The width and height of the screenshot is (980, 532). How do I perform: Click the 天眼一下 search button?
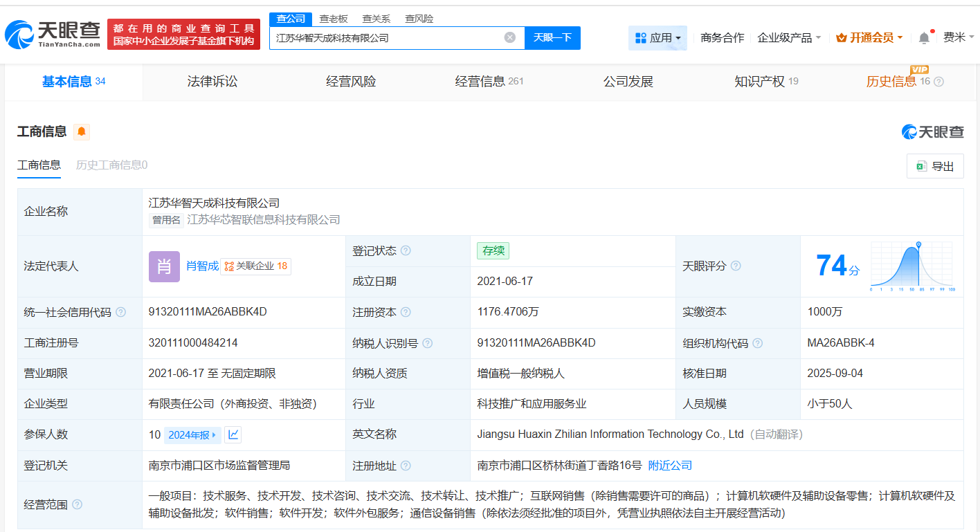pyautogui.click(x=552, y=38)
